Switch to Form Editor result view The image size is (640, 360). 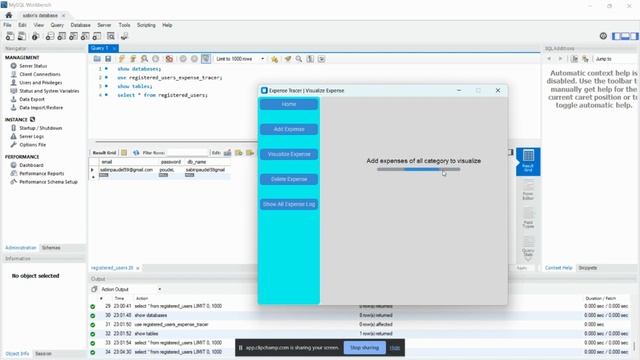click(528, 190)
